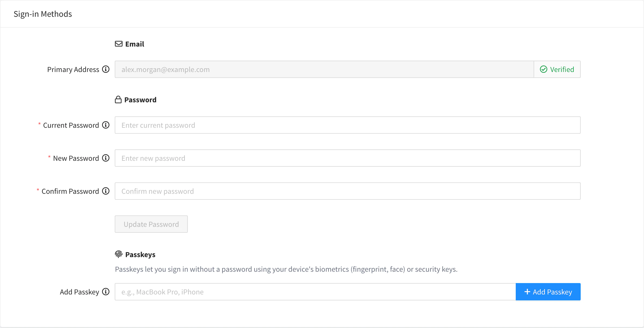
Task: Click the Current Password label text
Action: click(71, 125)
